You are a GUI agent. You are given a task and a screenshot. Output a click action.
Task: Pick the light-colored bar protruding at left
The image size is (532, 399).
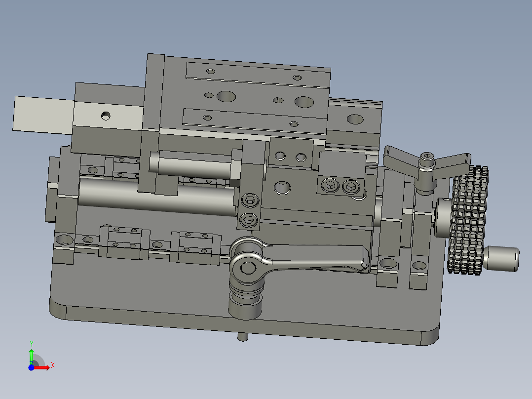pyautogui.click(x=43, y=115)
